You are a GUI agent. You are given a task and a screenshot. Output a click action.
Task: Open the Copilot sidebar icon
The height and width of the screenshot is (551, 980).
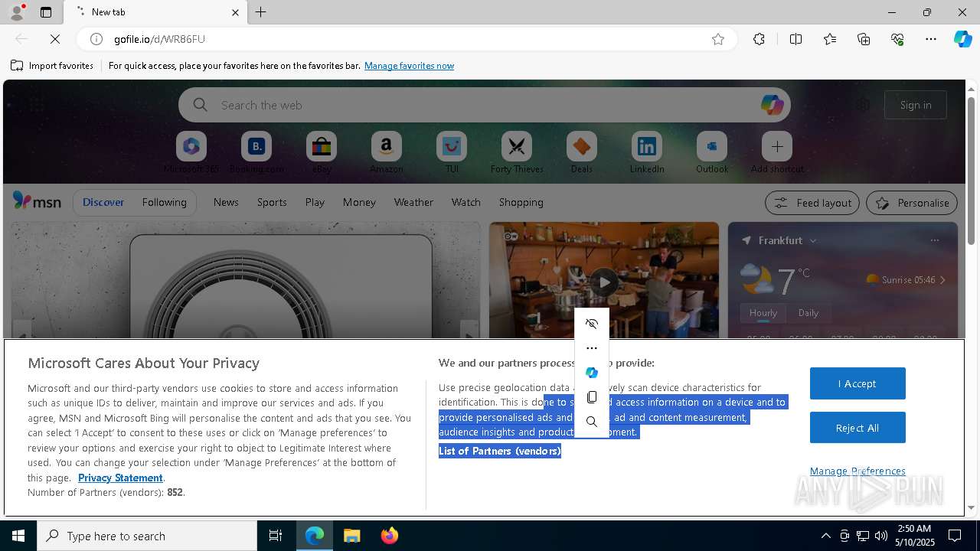[962, 39]
